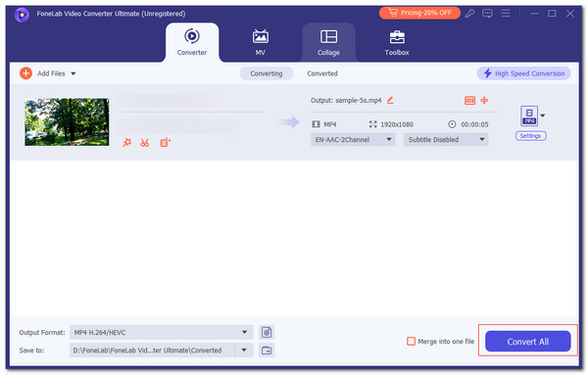Open the feedback chat icon
This screenshot has height=375, width=588.
tap(487, 14)
